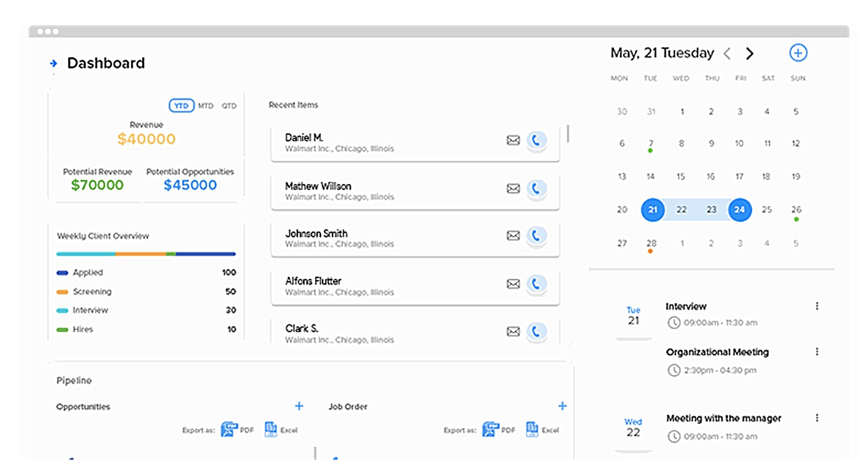
Task: Go to previous month with left chevron
Action: pos(727,54)
